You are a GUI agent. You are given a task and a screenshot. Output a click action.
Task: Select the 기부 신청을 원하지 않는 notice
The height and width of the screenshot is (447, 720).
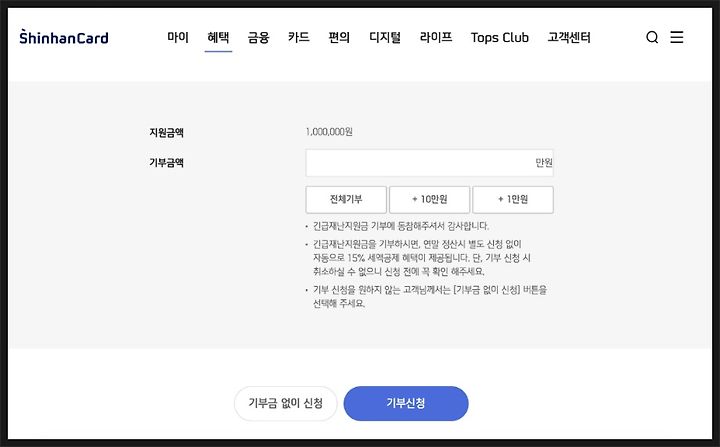click(x=430, y=297)
